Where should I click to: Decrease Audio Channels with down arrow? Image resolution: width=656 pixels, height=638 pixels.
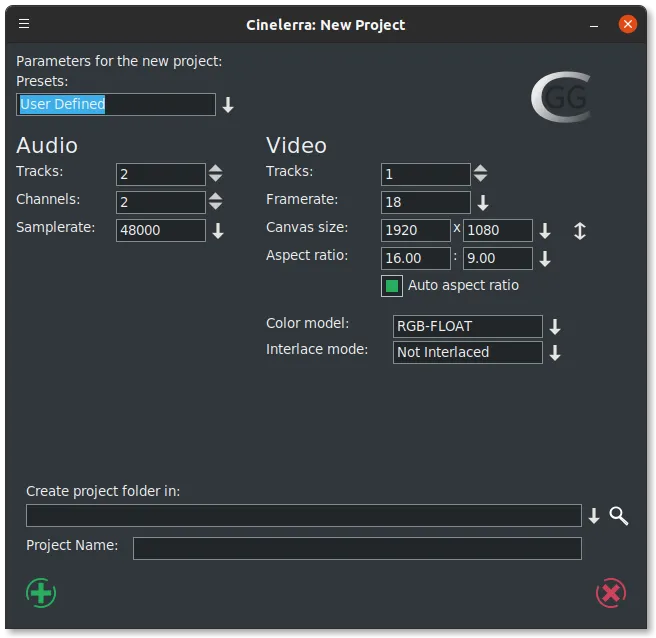[x=215, y=206]
